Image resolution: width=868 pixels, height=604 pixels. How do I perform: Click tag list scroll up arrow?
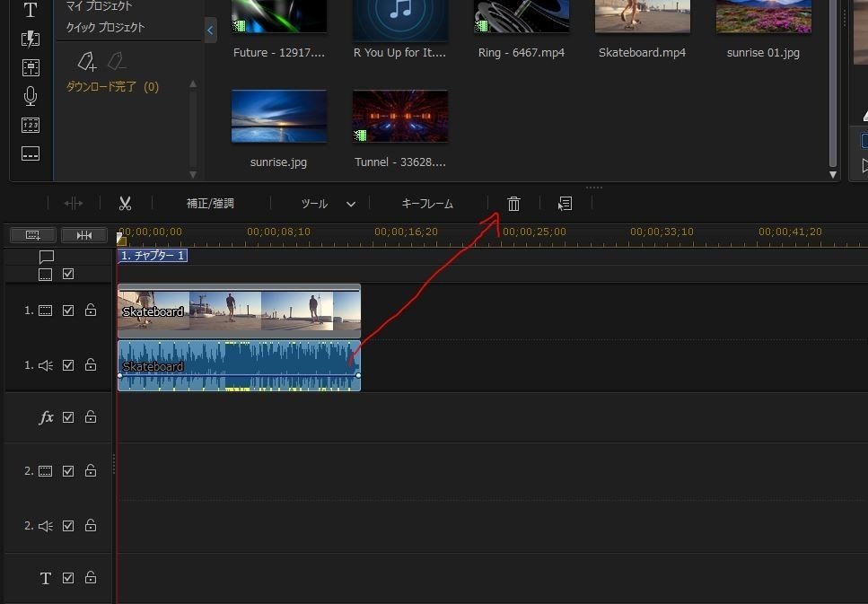[193, 84]
